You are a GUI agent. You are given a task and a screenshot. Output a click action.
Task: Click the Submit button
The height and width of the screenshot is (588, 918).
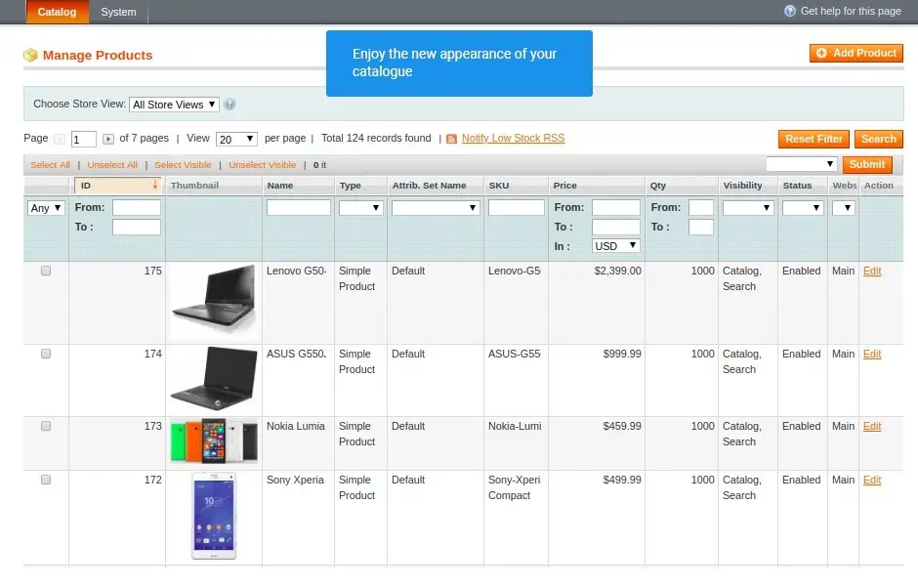point(867,164)
